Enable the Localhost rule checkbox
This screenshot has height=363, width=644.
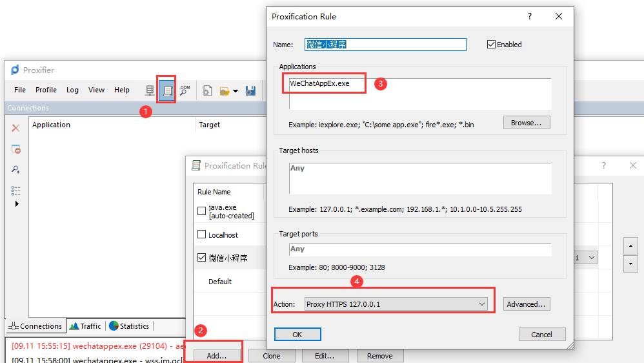pyautogui.click(x=202, y=234)
